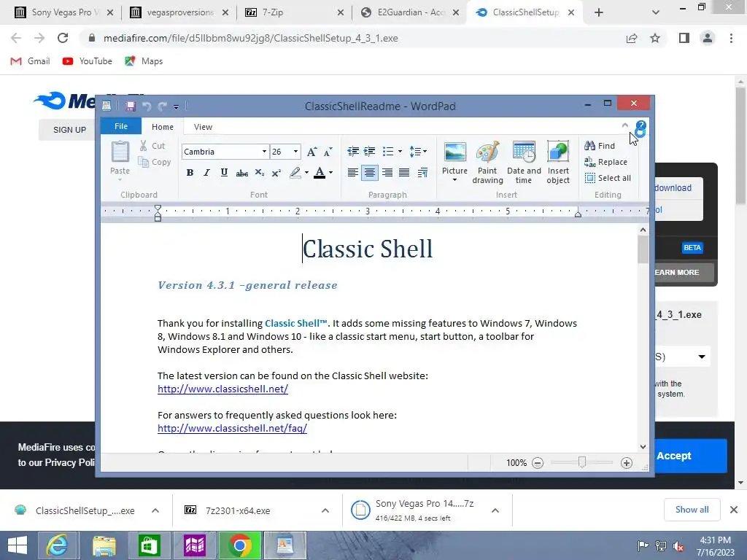Toggle Bold formatting
Image resolution: width=747 pixels, height=560 pixels.
click(190, 173)
